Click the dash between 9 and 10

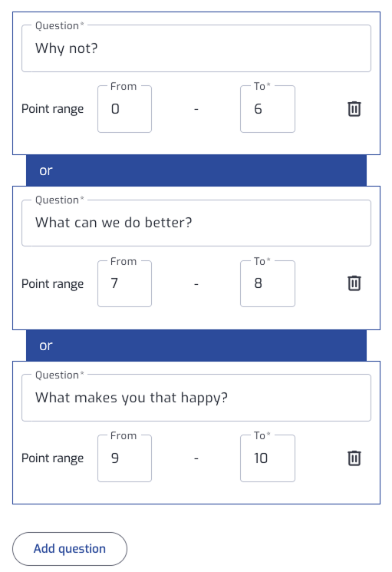196,458
